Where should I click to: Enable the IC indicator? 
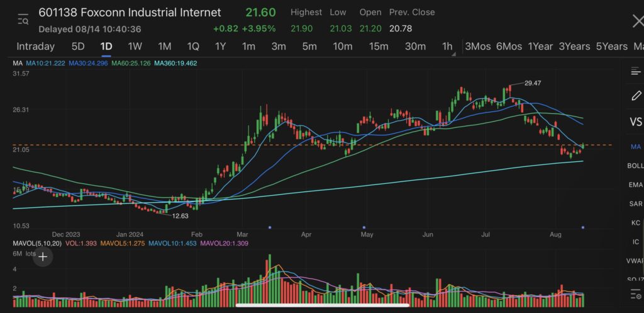coord(636,242)
